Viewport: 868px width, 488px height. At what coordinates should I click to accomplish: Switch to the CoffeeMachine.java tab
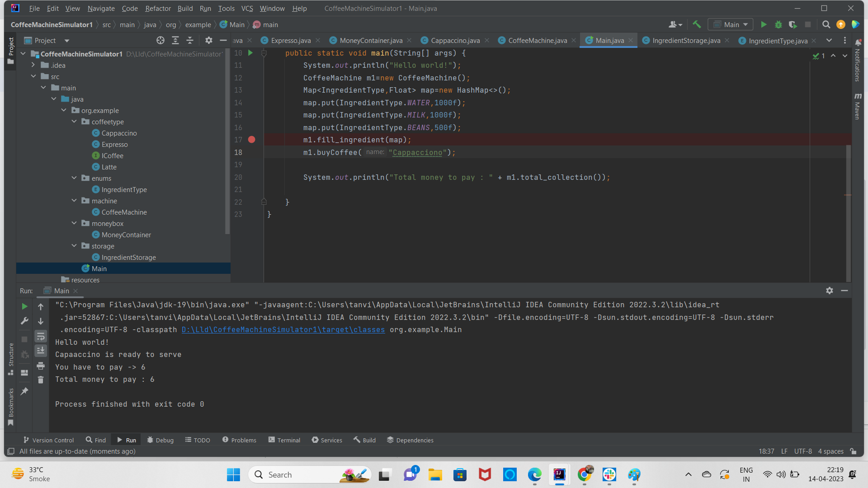538,41
